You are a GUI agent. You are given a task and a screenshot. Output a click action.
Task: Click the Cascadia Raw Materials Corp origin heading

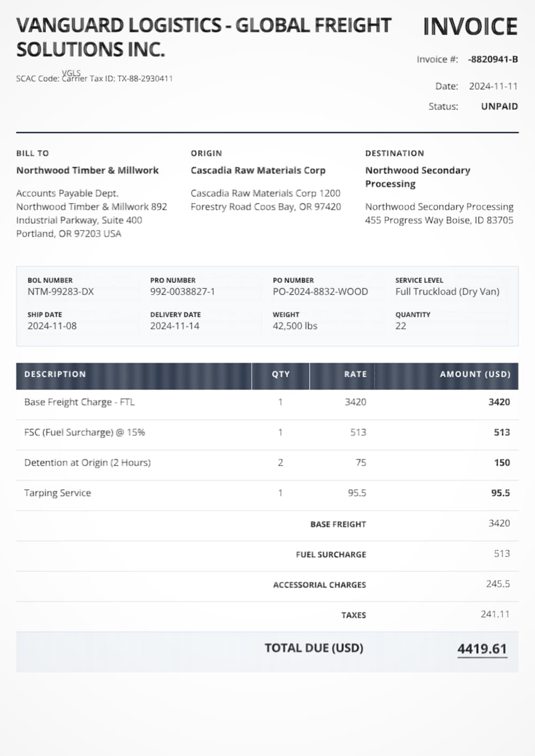[x=258, y=171]
